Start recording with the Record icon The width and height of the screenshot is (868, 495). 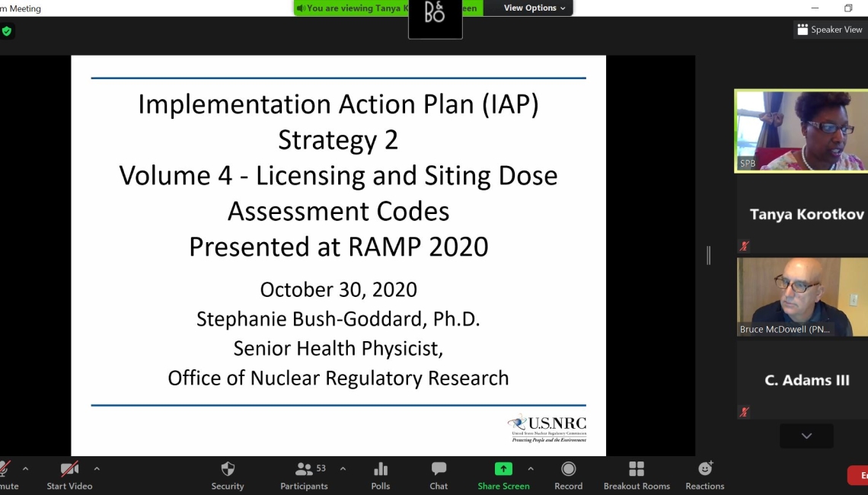[568, 469]
